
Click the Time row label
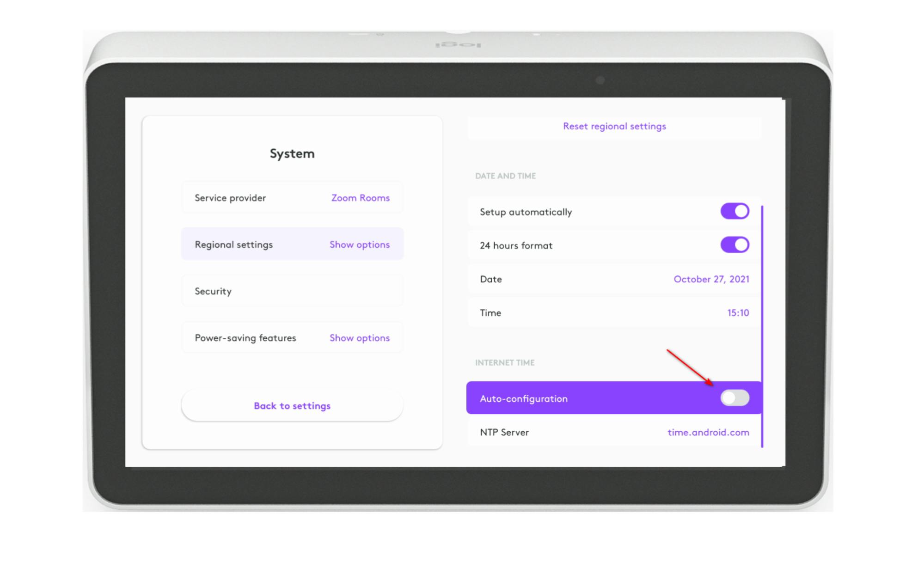490,313
